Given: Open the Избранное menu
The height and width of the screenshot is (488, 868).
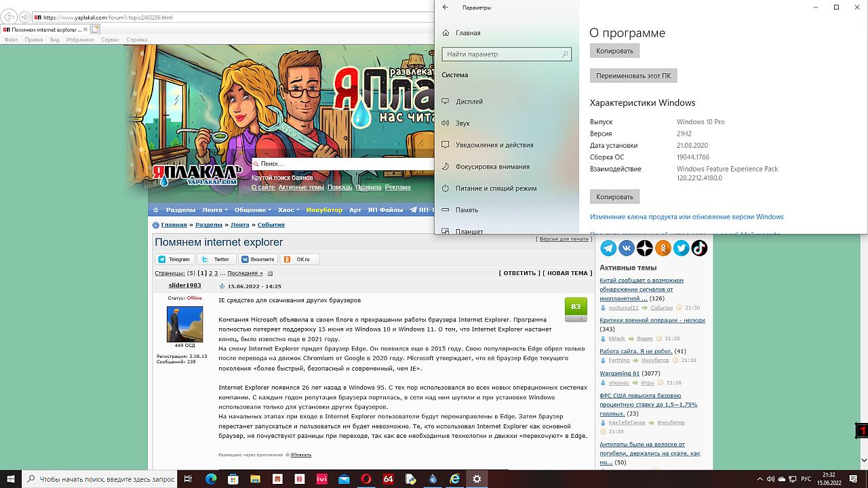Looking at the screenshot, I should point(80,40).
